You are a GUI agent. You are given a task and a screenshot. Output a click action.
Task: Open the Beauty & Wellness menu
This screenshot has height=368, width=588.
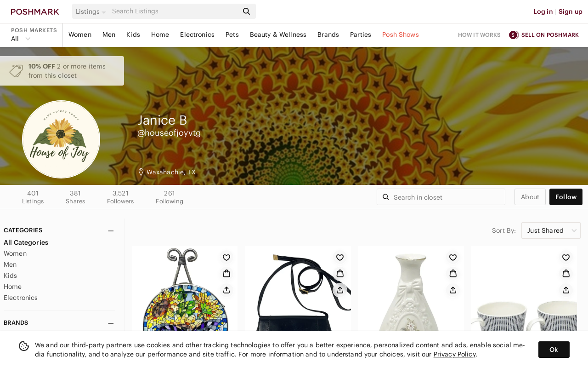(x=278, y=34)
